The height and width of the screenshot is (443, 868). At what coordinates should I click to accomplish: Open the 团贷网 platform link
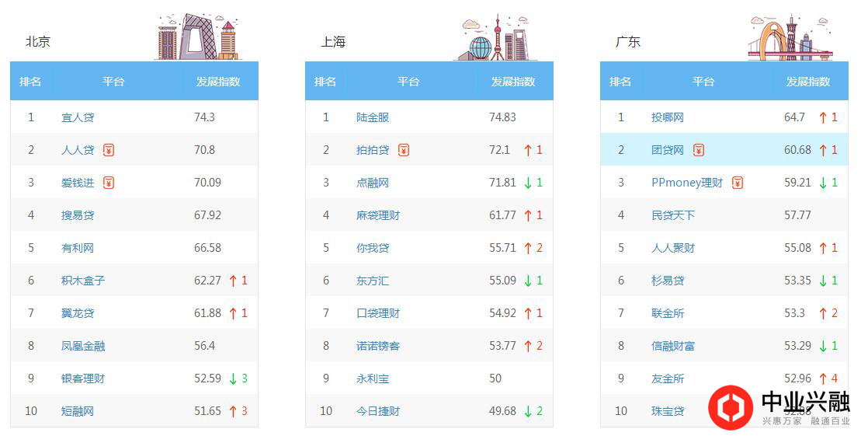click(x=668, y=150)
